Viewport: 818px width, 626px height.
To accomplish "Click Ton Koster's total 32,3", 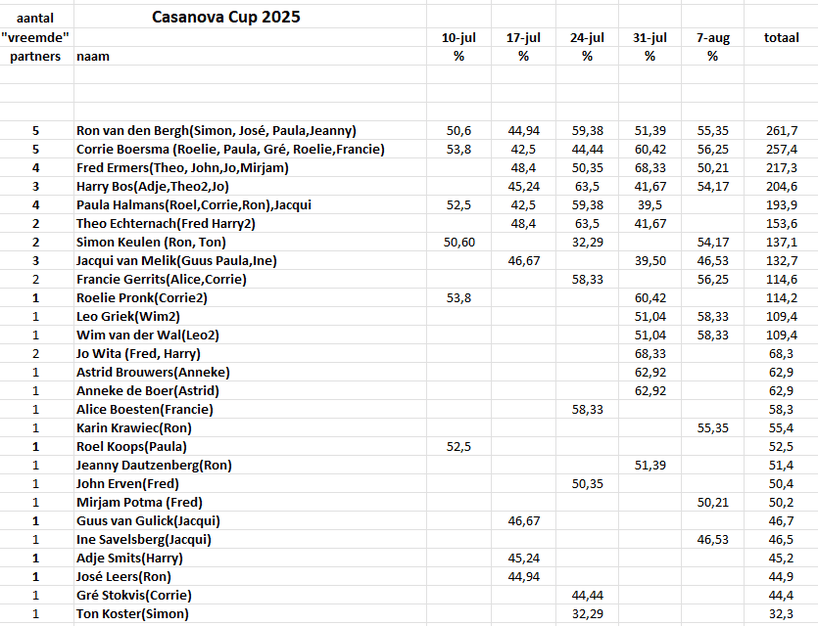I will tap(781, 614).
